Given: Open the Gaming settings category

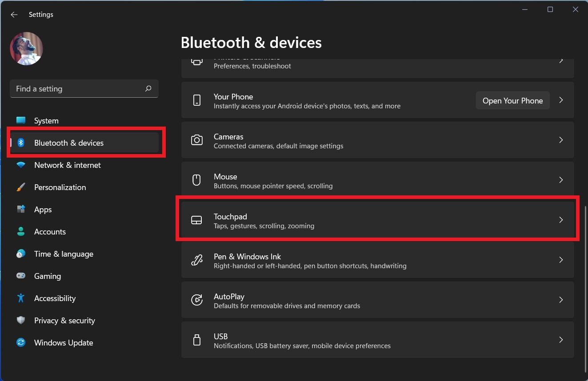Looking at the screenshot, I should 47,276.
